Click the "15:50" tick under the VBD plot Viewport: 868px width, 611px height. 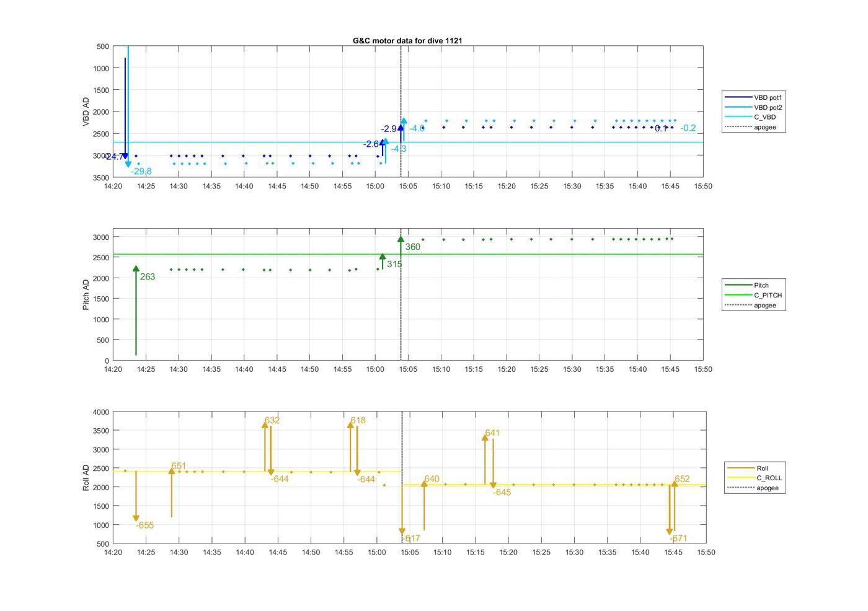(x=703, y=186)
